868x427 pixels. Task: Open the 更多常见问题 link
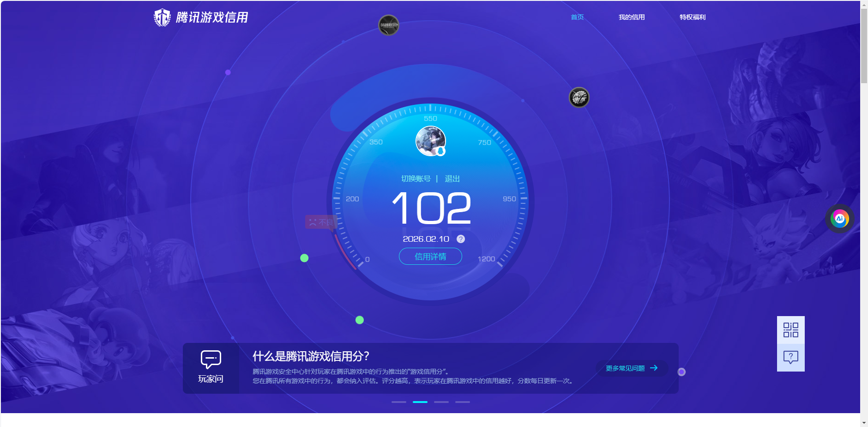[631, 368]
